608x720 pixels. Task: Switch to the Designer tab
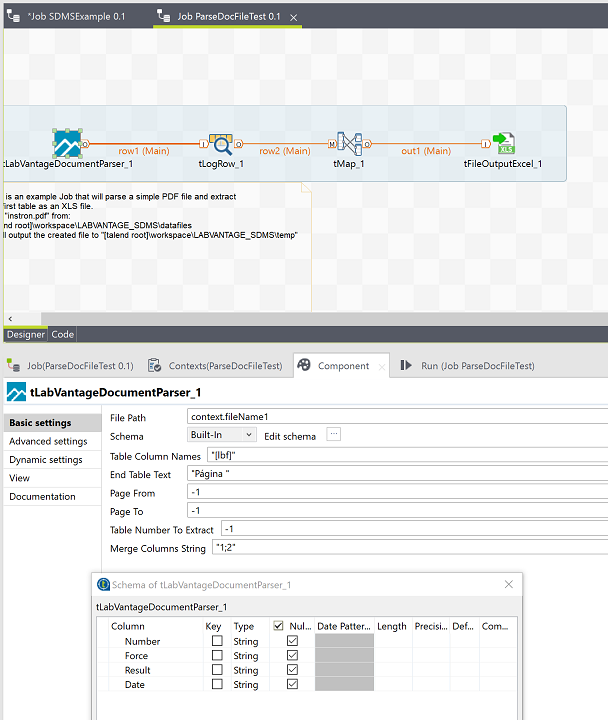coord(26,334)
